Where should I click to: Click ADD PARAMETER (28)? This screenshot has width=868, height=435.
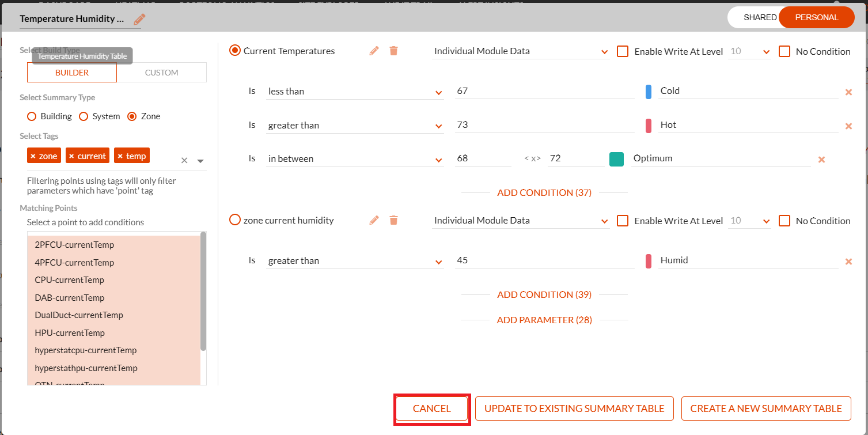click(544, 320)
